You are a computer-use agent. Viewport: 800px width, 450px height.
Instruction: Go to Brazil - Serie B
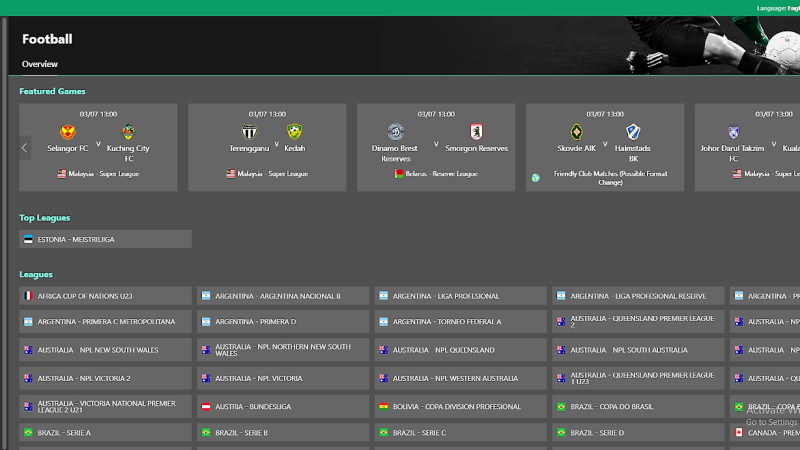coord(283,433)
